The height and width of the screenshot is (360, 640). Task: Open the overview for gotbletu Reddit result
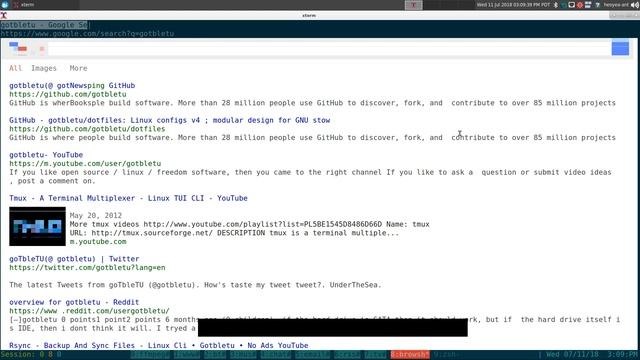74,302
